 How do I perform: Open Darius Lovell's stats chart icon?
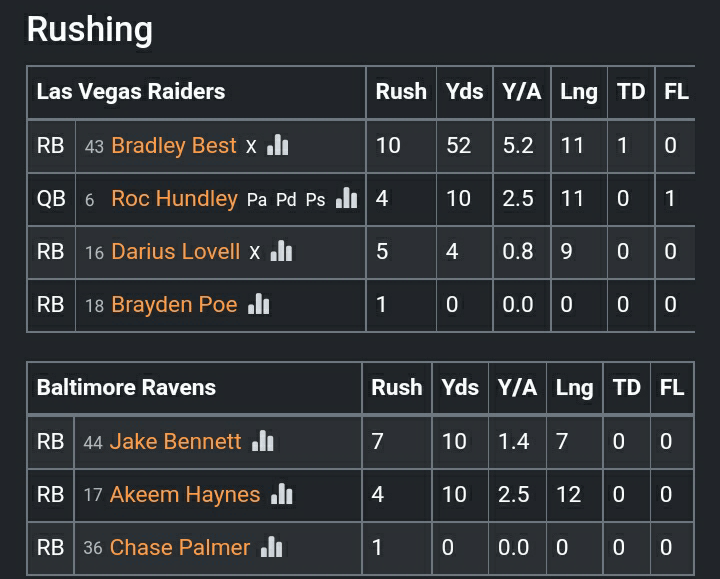pos(282,252)
